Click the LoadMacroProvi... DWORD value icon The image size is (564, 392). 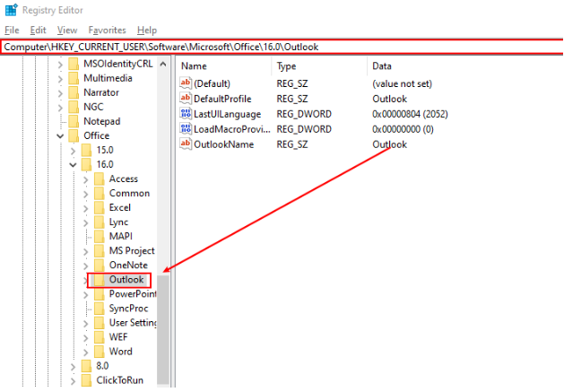pyautogui.click(x=186, y=129)
